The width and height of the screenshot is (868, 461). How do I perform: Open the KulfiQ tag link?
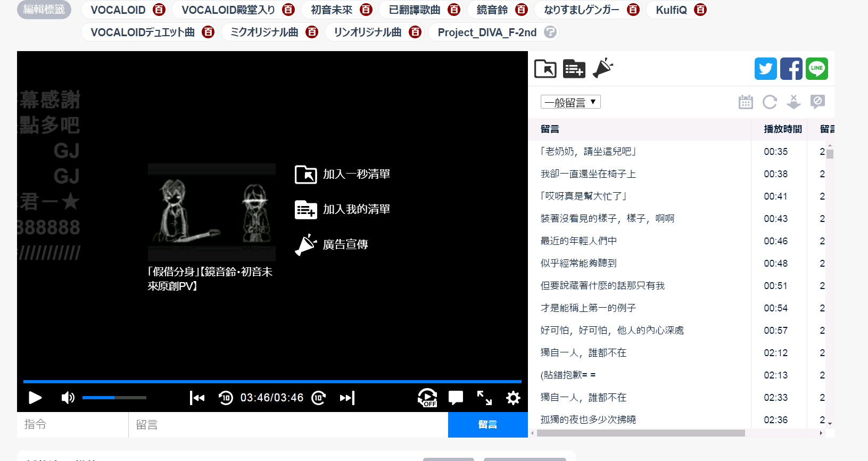pos(671,10)
